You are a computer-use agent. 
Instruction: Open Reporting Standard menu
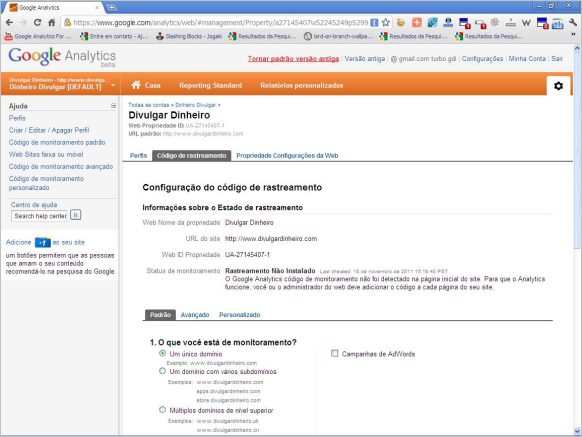tap(210, 85)
